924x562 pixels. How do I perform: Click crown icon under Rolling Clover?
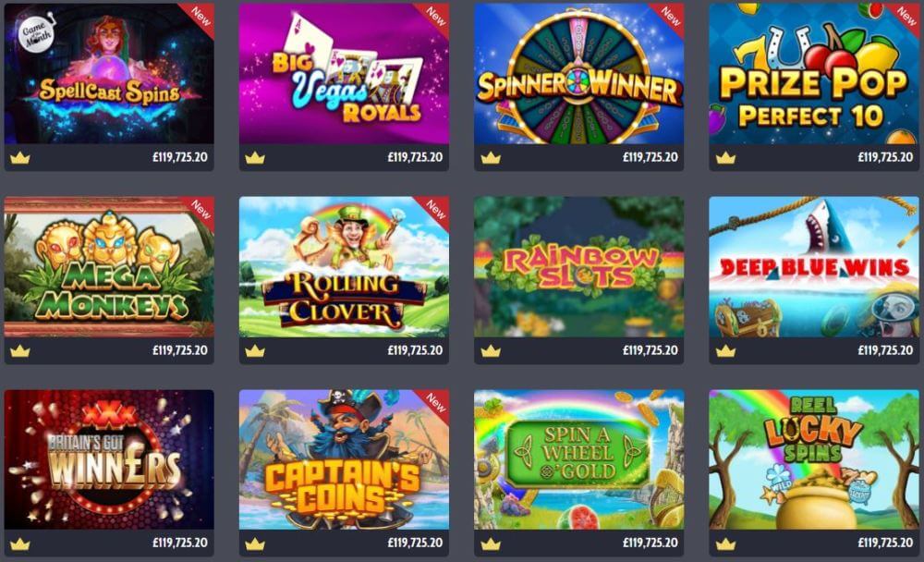pyautogui.click(x=255, y=351)
